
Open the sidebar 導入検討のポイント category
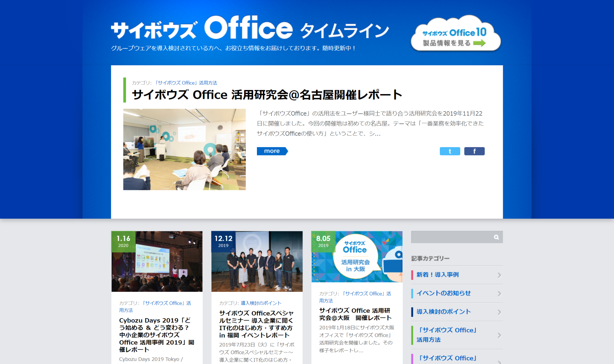coord(457,312)
